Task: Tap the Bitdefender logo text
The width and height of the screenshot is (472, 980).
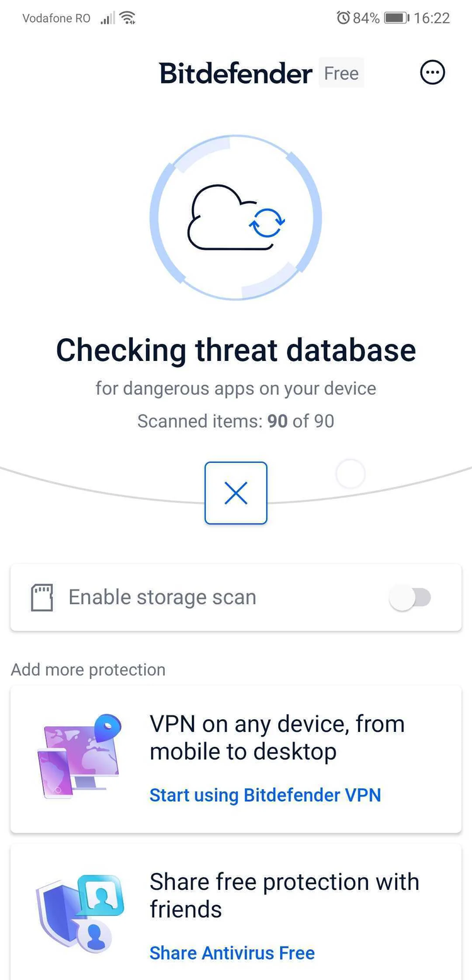Action: 235,73
